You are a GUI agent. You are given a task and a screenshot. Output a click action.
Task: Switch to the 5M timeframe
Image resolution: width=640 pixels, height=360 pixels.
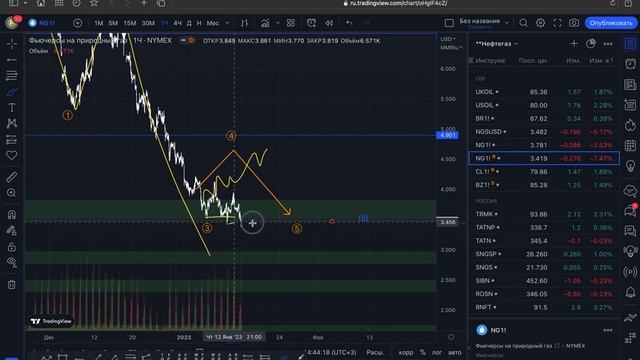point(113,23)
